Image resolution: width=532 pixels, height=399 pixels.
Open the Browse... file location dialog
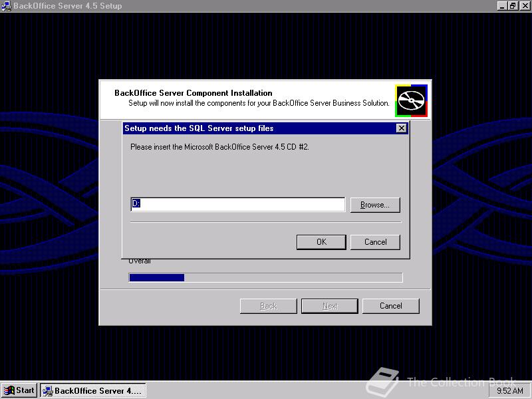375,205
